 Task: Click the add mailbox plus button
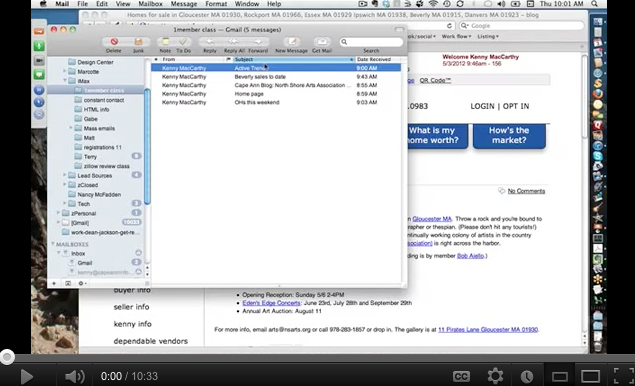pyautogui.click(x=54, y=283)
